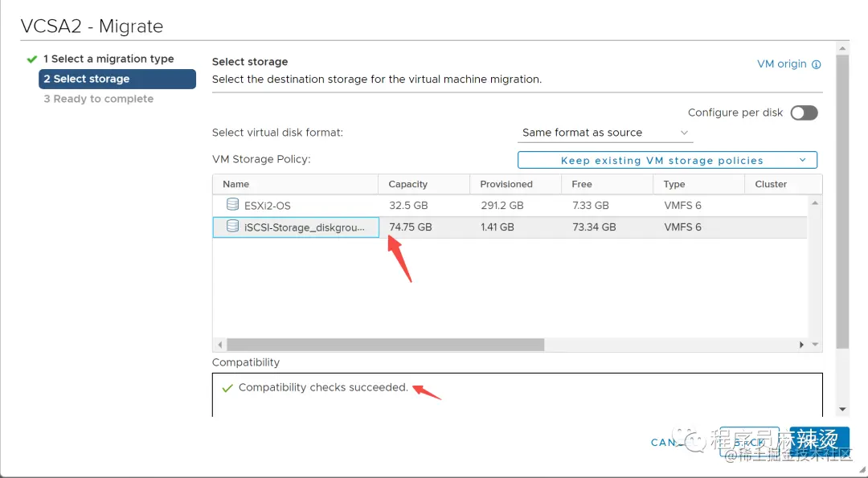Select the ESXi2-OS datastore row
868x478 pixels.
pos(510,205)
